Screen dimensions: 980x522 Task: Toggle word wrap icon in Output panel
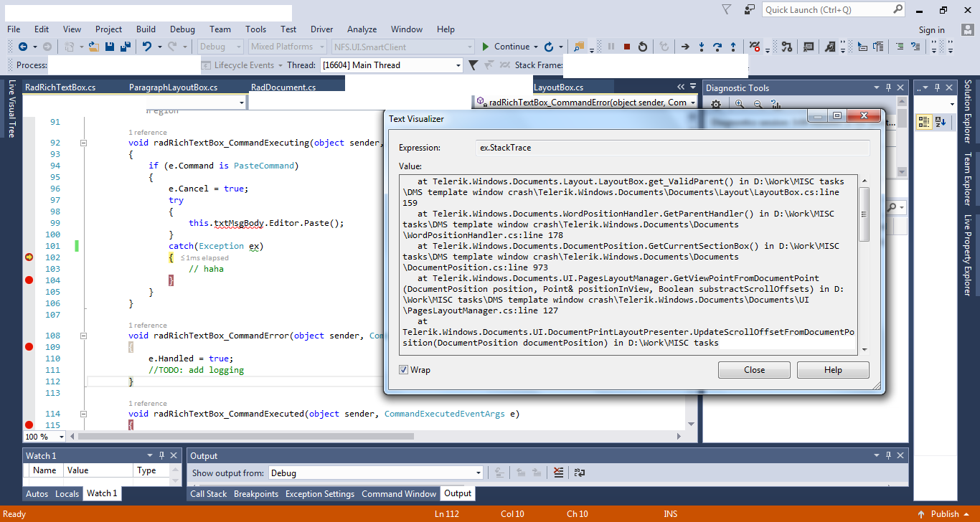pos(580,473)
